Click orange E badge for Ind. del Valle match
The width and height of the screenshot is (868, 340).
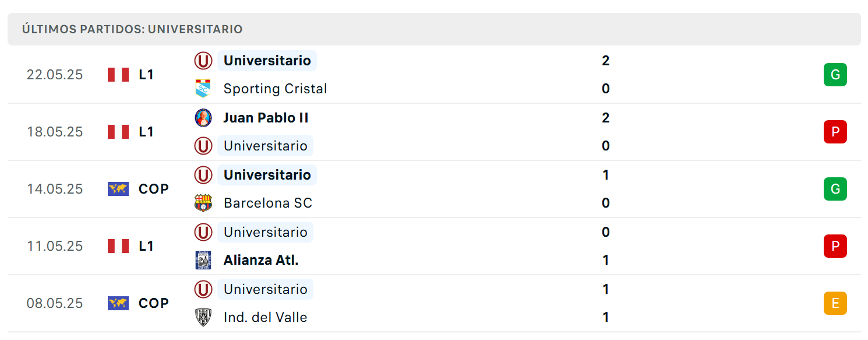[x=835, y=303]
